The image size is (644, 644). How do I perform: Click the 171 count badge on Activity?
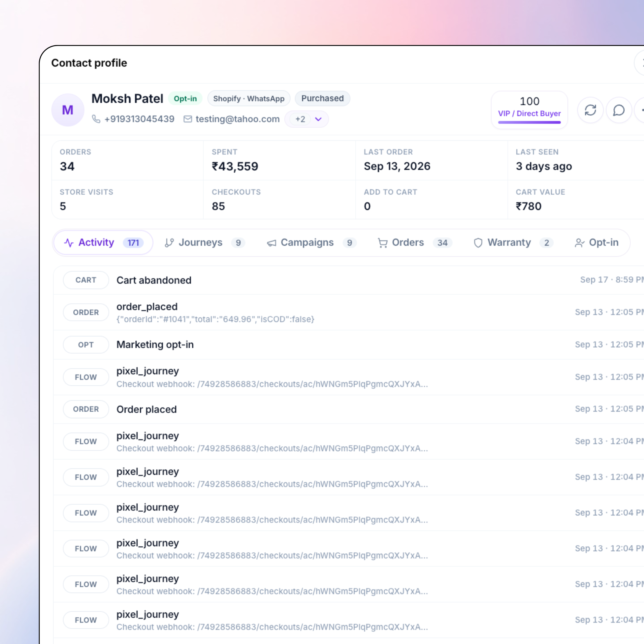tap(133, 243)
